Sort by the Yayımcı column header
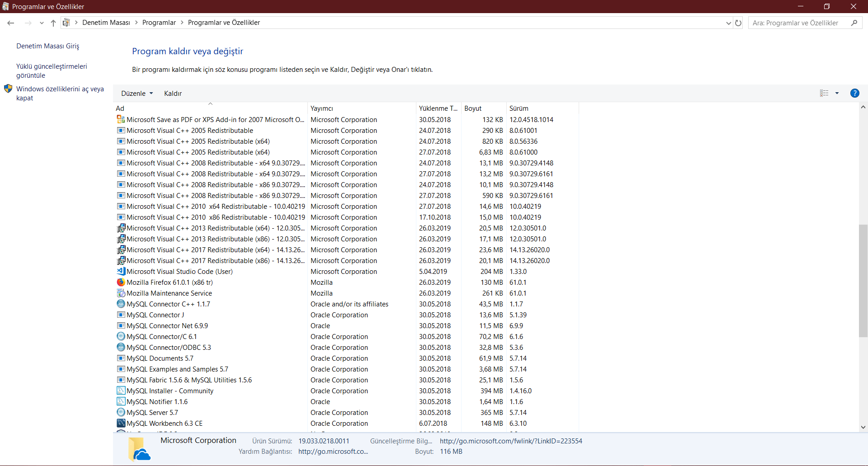The height and width of the screenshot is (466, 868). 362,108
